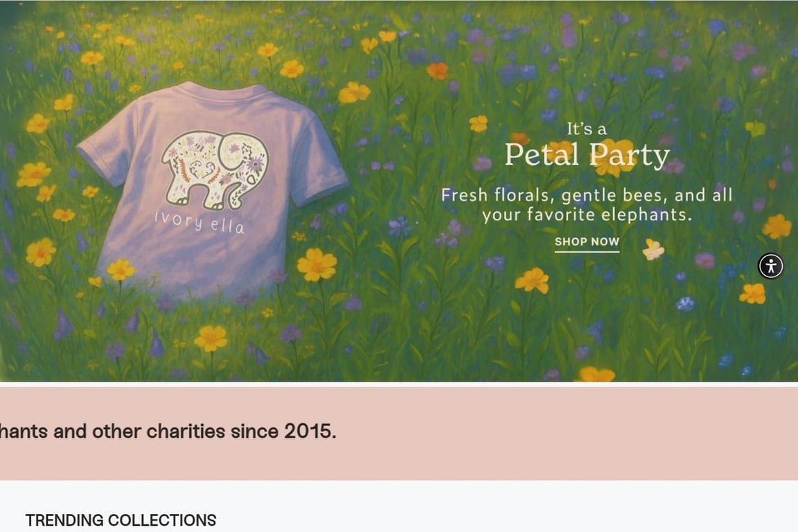Click the floral elephant logo on shirt
The height and width of the screenshot is (532, 798).
(214, 170)
